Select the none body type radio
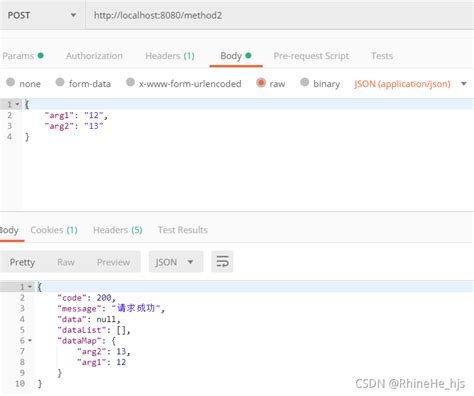Image resolution: width=474 pixels, height=396 pixels. 11,82
